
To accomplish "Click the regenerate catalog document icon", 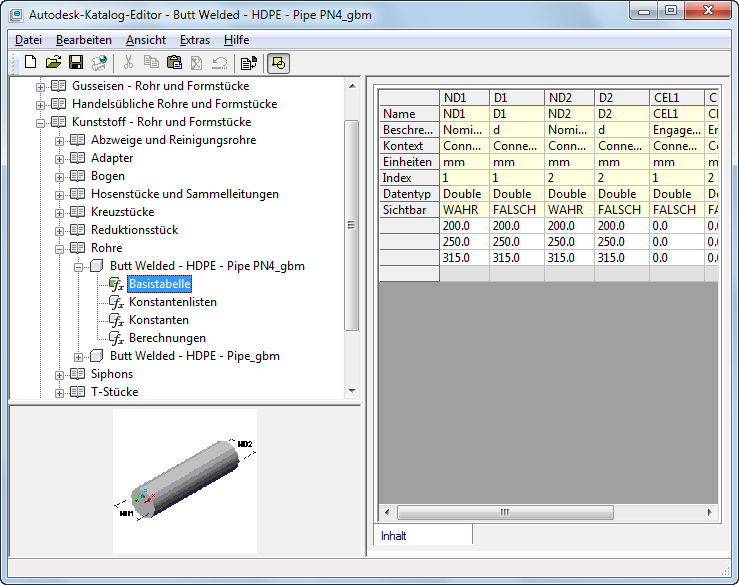I will (x=248, y=63).
